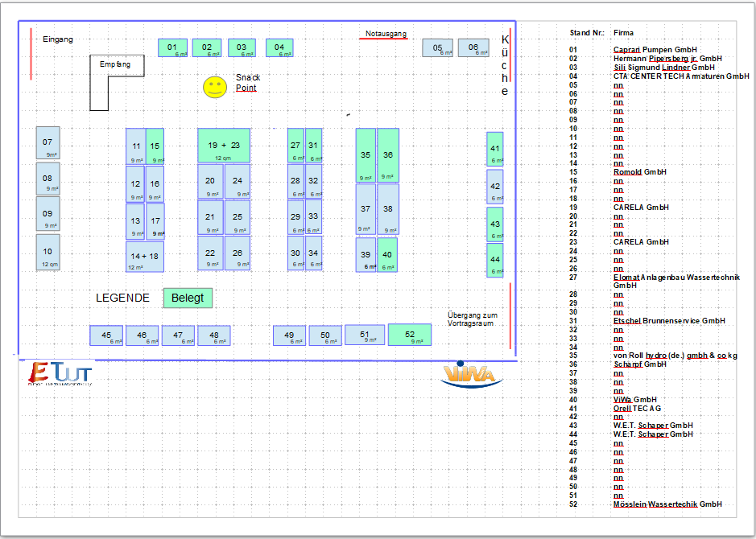Viewport: 756px width, 539px height.
Task: Select booth 51 in the bottom row
Action: point(365,335)
